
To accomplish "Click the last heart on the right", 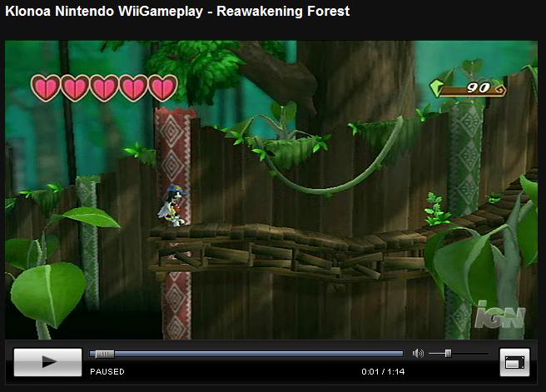I will [x=163, y=87].
